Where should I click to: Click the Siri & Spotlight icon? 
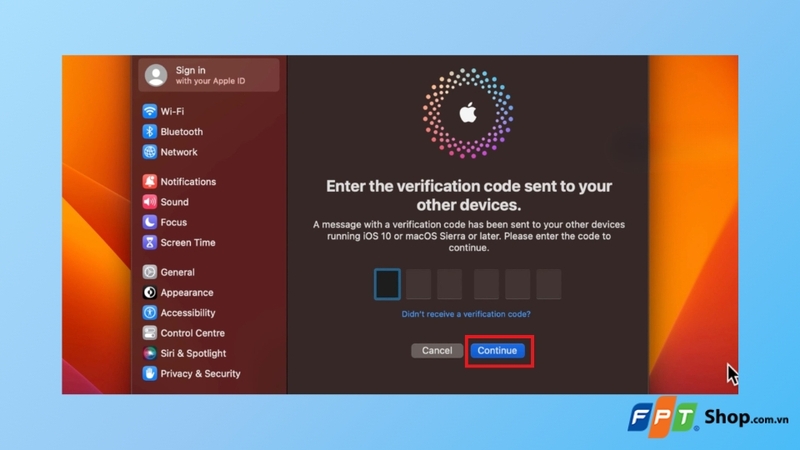(x=149, y=353)
